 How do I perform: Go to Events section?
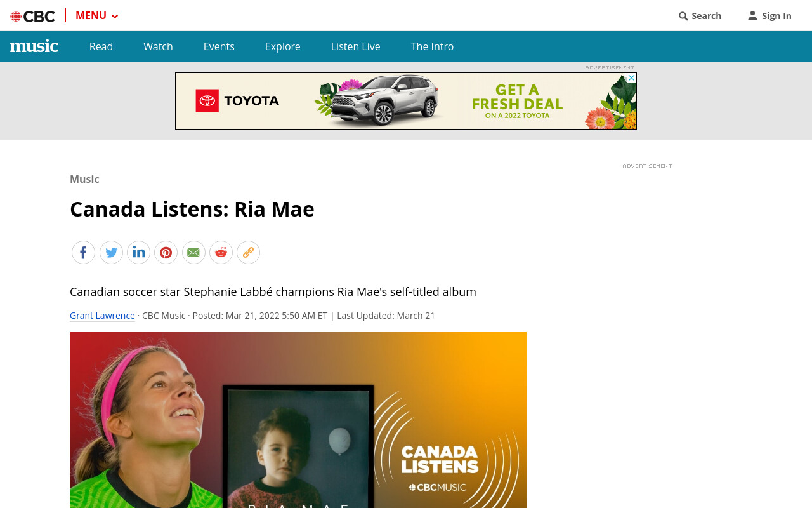(x=219, y=46)
